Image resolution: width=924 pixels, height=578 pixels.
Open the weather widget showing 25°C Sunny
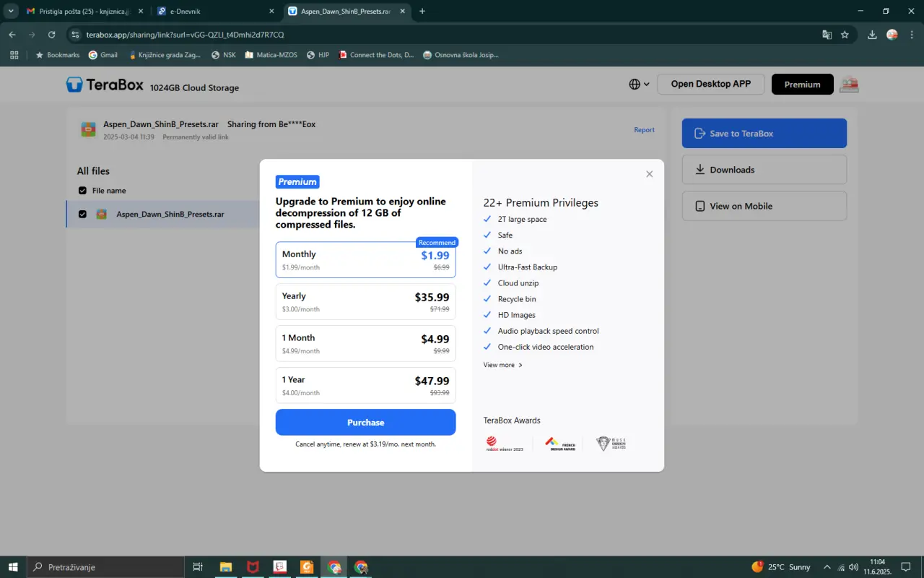(781, 567)
